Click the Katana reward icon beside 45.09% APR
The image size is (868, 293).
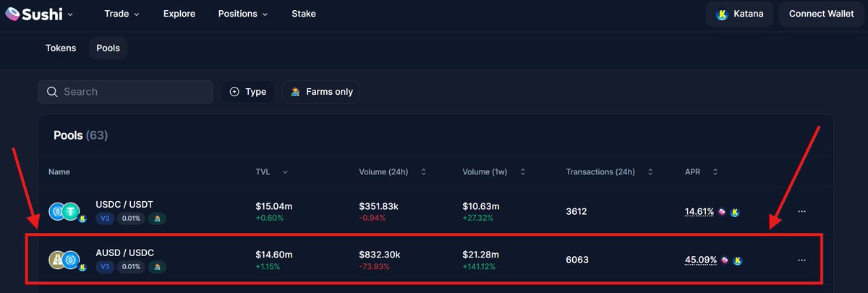click(739, 260)
